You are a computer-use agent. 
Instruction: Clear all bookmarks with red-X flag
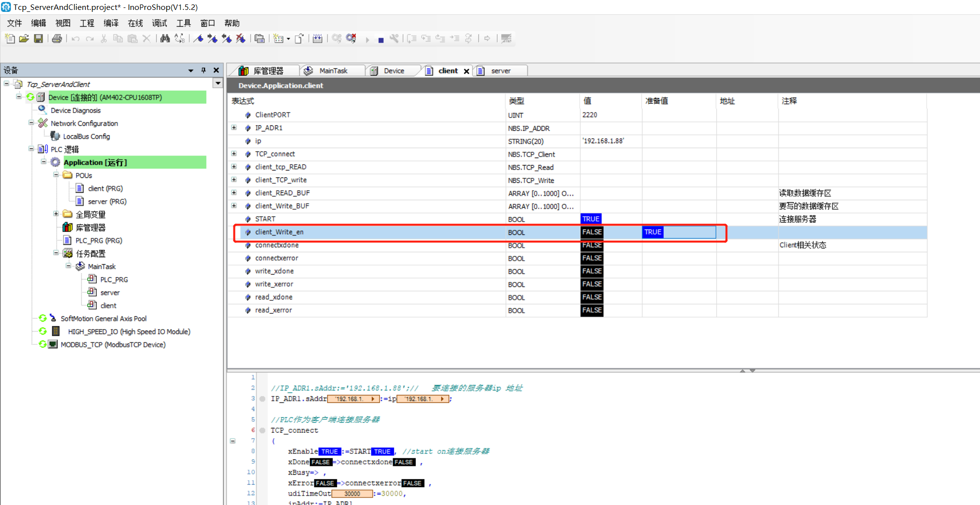pyautogui.click(x=241, y=39)
